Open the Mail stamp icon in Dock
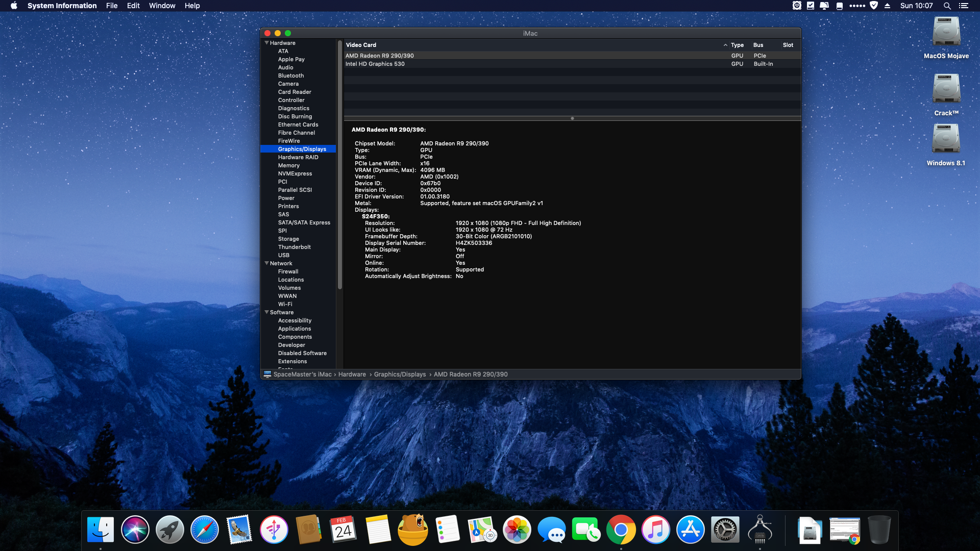Image resolution: width=980 pixels, height=551 pixels. (239, 530)
